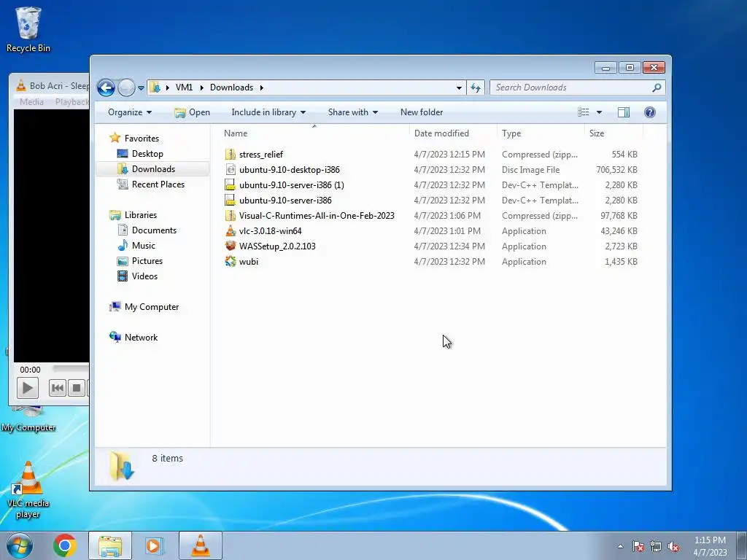Expand the address bar history dropdown
Viewport: 747px width, 560px height.
coord(459,87)
